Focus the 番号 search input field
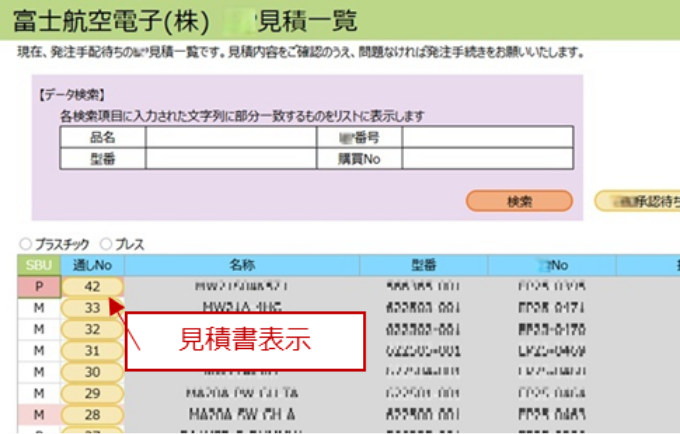This screenshot has width=680, height=434. pos(487,137)
